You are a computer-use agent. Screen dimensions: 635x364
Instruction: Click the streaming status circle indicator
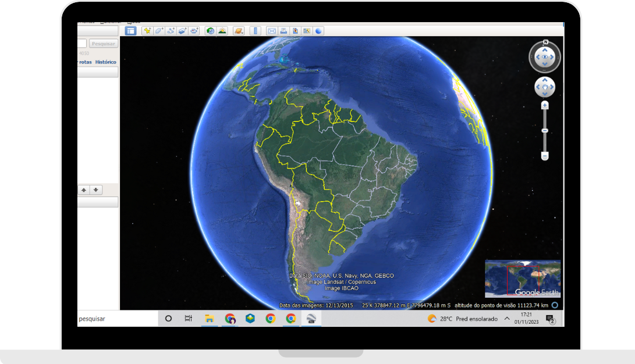555,305
